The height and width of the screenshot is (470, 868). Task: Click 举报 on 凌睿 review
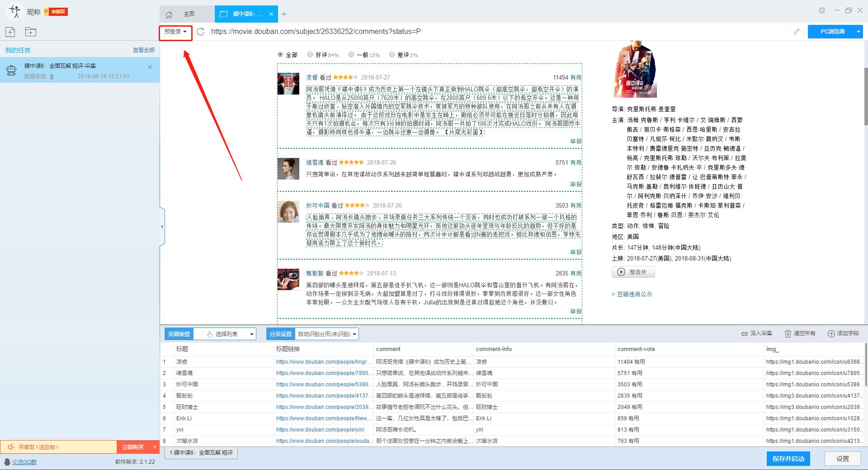point(576,141)
